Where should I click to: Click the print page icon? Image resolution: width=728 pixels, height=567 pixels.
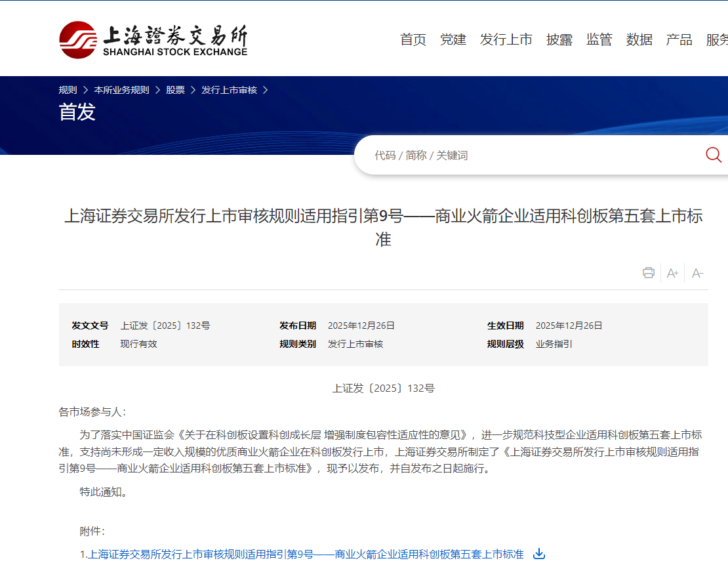(649, 273)
